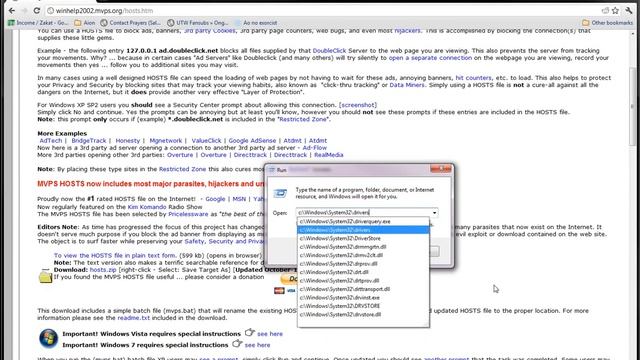The width and height of the screenshot is (640, 360).
Task: Open the 'open a separate connection' link
Action: click(430, 58)
